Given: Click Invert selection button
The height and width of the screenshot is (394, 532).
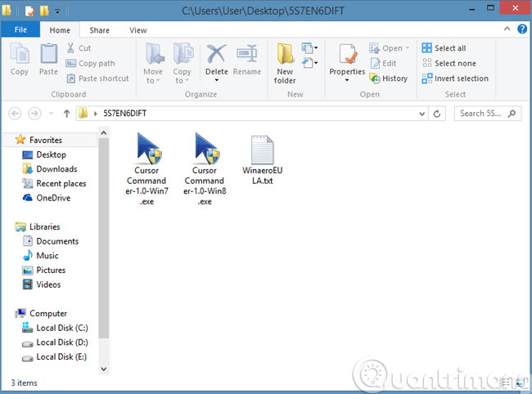Looking at the screenshot, I should click(x=455, y=78).
